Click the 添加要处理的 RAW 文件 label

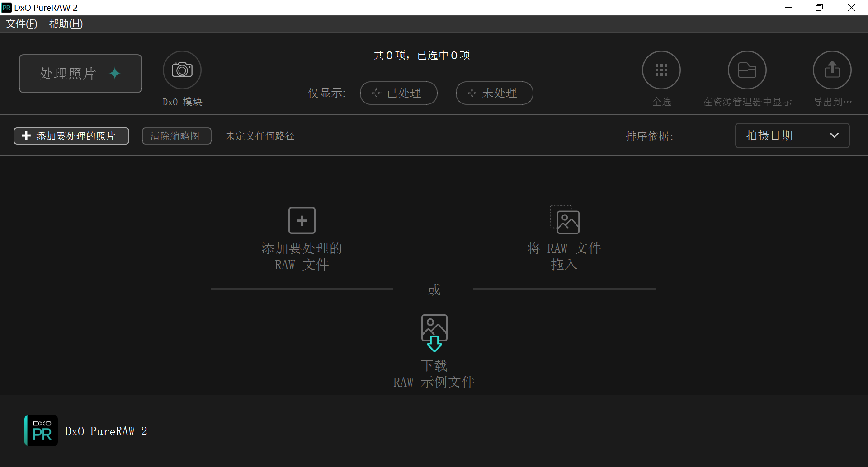pyautogui.click(x=302, y=257)
